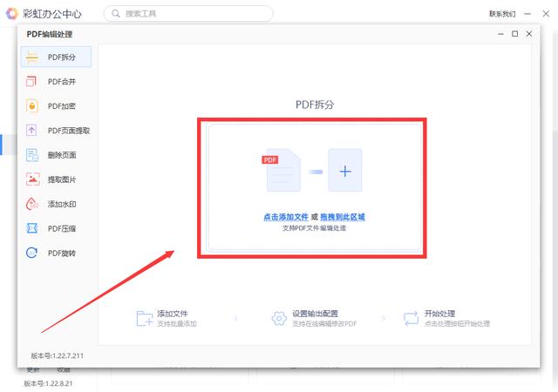558x392 pixels.
Task: Click the 版本号:1.22.8.21 text in main window
Action: (x=48, y=383)
